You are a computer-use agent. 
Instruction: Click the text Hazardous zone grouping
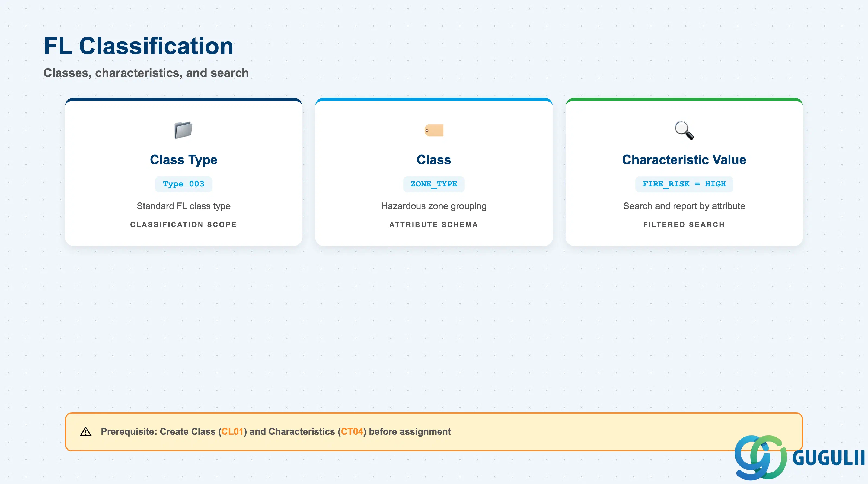pyautogui.click(x=434, y=206)
